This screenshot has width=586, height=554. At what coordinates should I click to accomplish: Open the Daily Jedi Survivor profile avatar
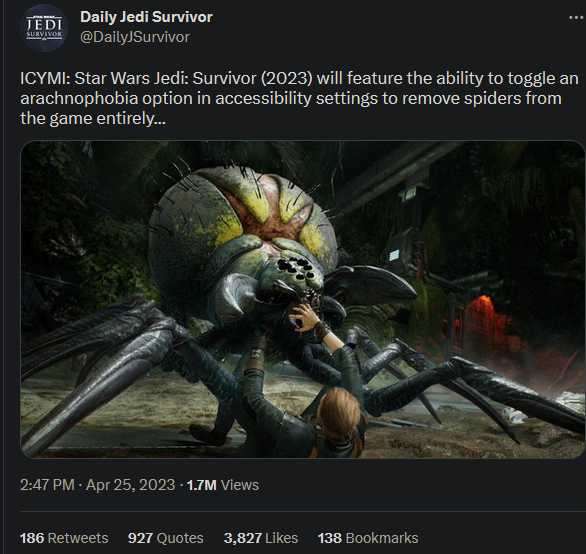(44, 28)
